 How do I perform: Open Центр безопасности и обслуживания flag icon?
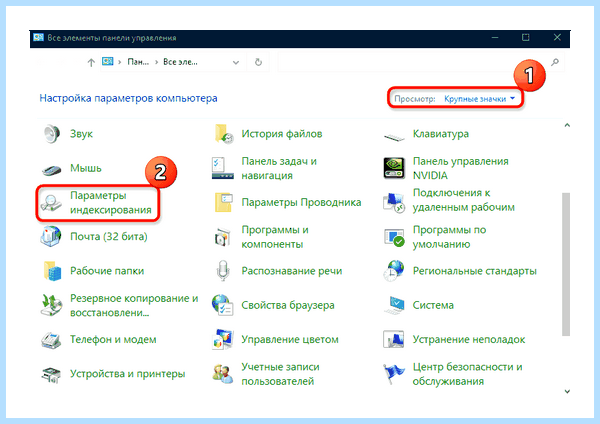coord(394,374)
